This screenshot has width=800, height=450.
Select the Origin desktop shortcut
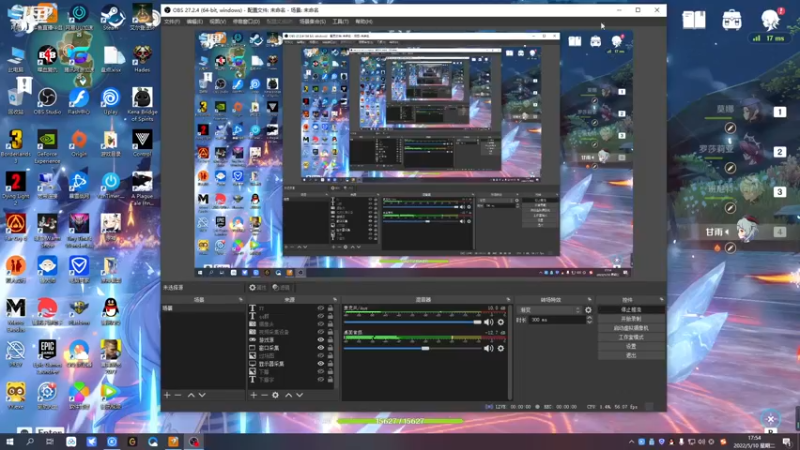pos(79,143)
